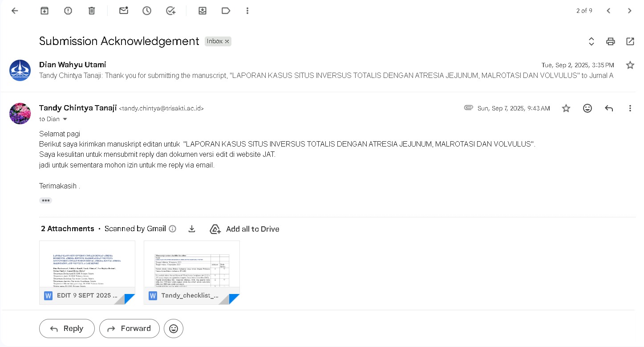Go to the older conversation arrow
Image resolution: width=644 pixels, height=347 pixels.
pos(629,11)
